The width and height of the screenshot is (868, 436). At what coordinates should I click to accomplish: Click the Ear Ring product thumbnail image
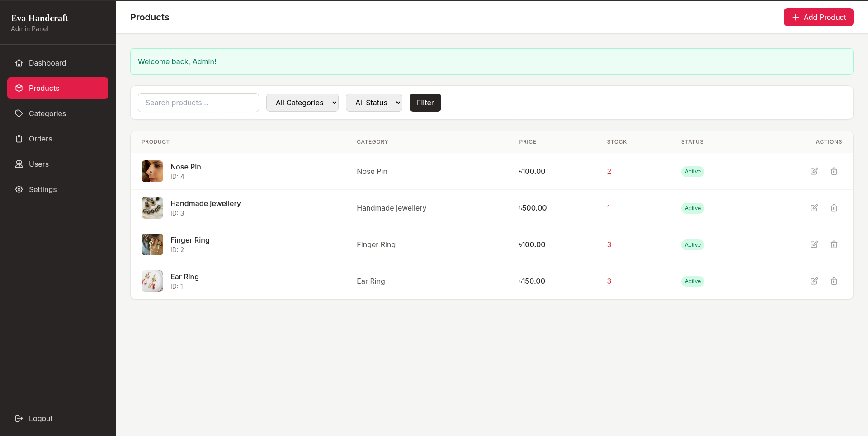pos(152,281)
